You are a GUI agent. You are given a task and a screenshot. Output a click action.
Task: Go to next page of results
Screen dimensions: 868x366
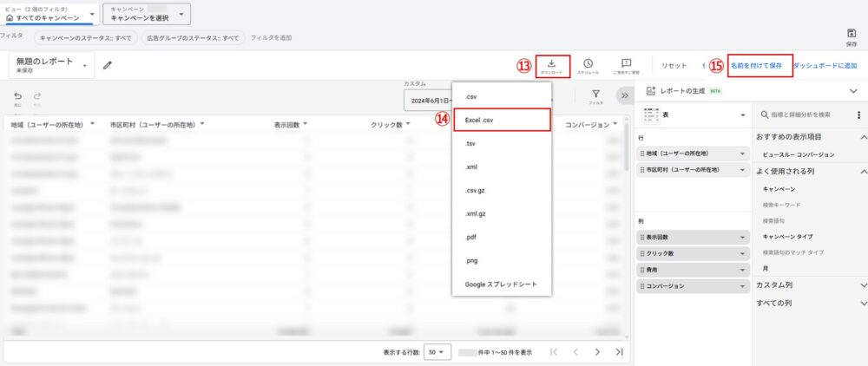point(596,352)
